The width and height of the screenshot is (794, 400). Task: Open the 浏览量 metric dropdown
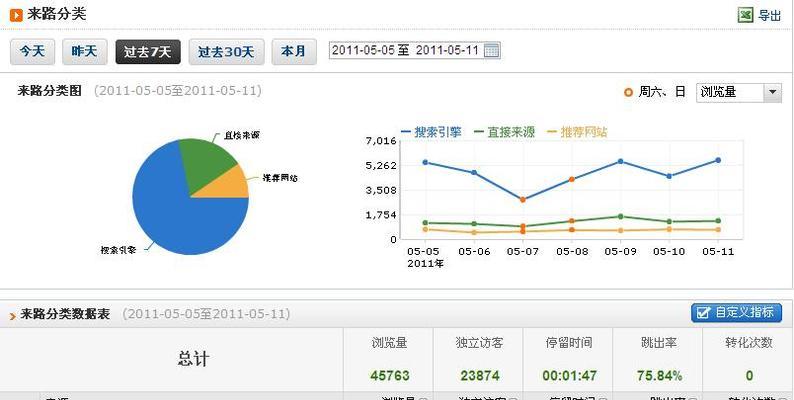739,92
